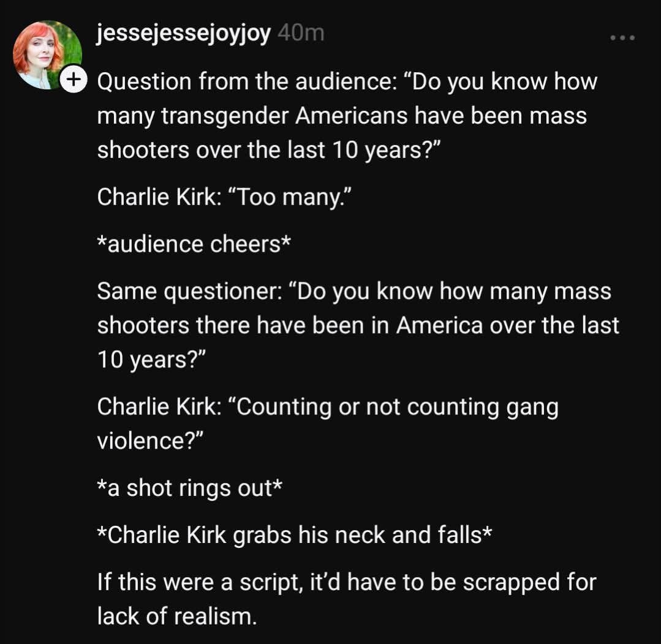Click the line beginning 'If this were a script'
661x644 pixels.
(x=347, y=583)
